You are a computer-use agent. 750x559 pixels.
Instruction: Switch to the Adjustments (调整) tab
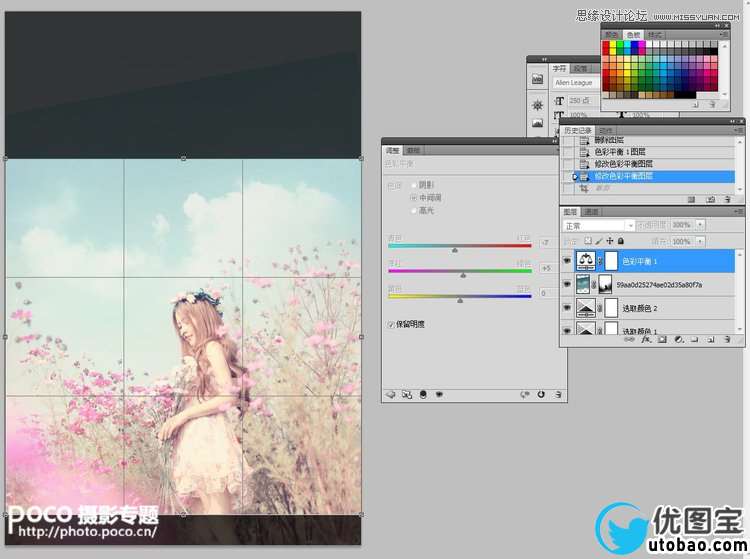pyautogui.click(x=393, y=150)
